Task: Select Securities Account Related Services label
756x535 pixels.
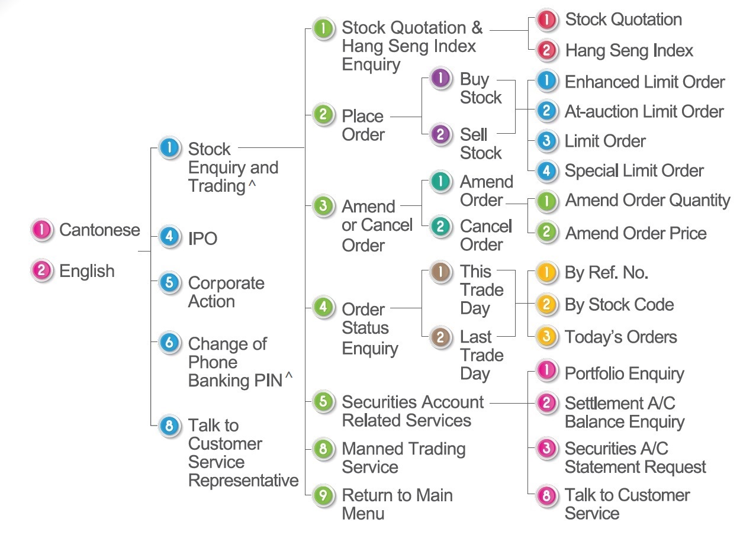Action: (413, 411)
